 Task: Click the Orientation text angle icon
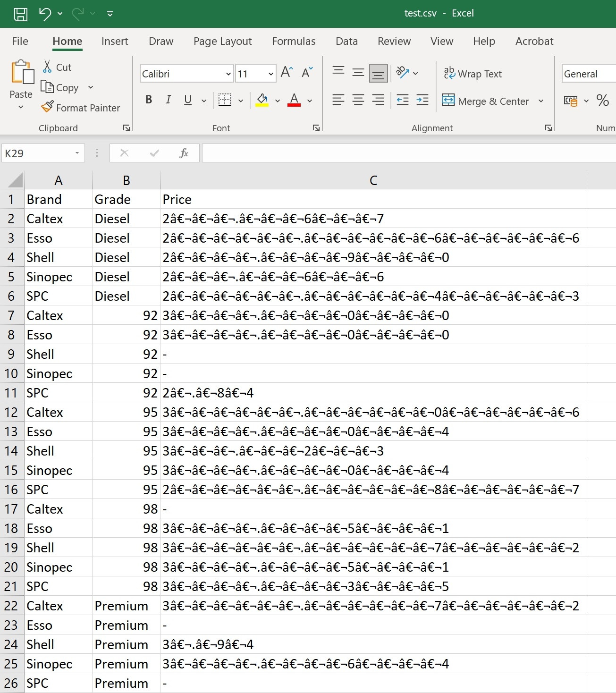[x=403, y=72]
